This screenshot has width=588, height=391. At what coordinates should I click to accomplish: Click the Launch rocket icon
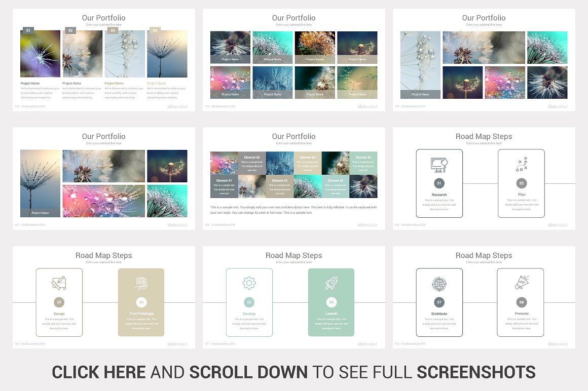pos(331,283)
